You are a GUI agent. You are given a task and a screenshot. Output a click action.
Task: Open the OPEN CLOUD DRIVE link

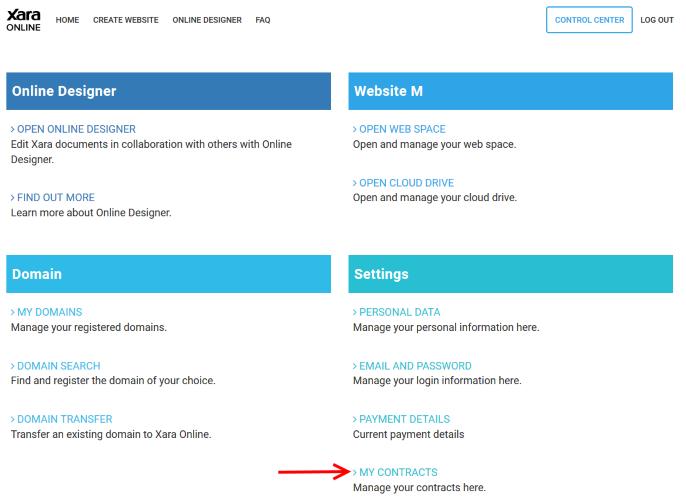pos(403,183)
